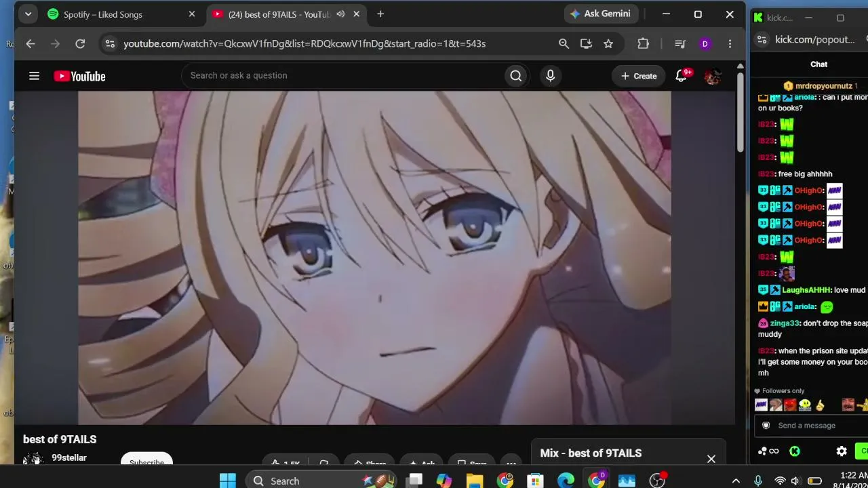
Task: Open Copilot from the taskbar
Action: click(x=444, y=481)
